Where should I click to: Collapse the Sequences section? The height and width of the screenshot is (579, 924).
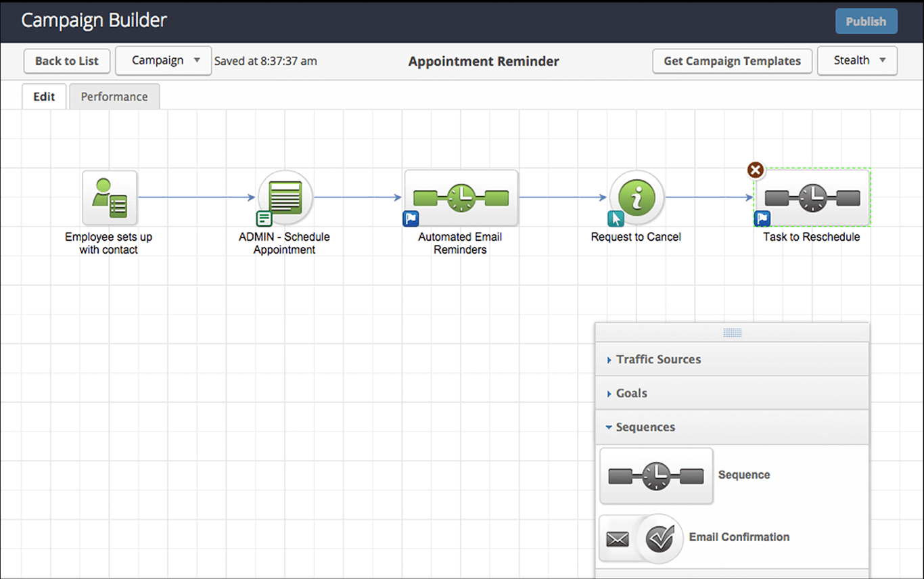click(x=645, y=427)
